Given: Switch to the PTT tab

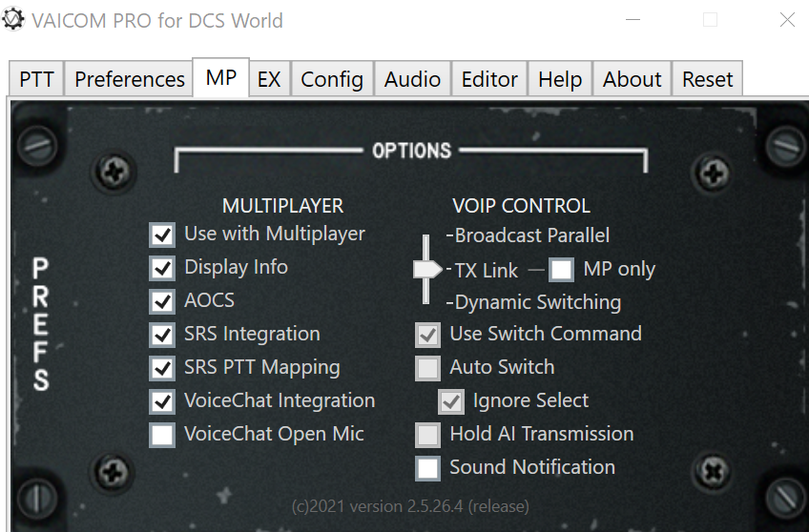Looking at the screenshot, I should point(36,79).
